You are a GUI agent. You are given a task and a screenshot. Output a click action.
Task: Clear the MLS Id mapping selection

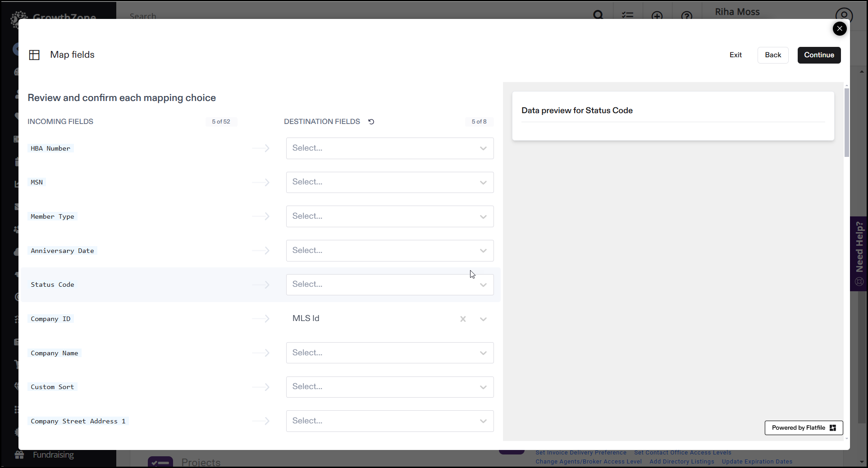pyautogui.click(x=463, y=319)
